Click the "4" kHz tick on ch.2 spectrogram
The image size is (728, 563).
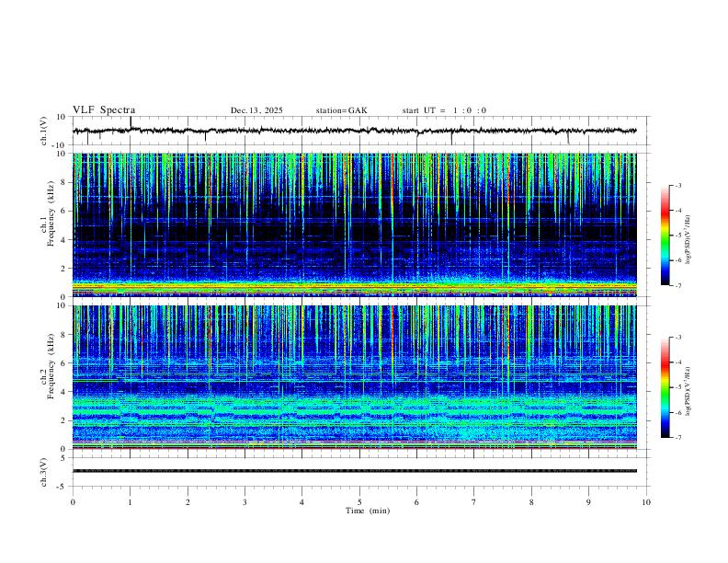(64, 392)
